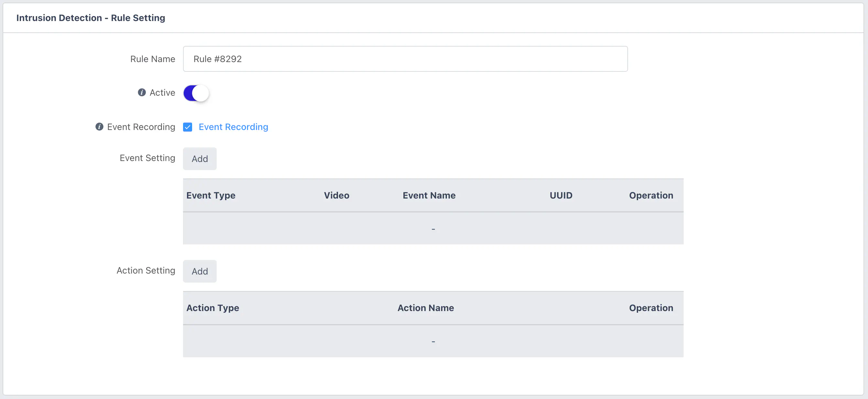
Task: Click the blue Event Recording link text
Action: point(233,127)
